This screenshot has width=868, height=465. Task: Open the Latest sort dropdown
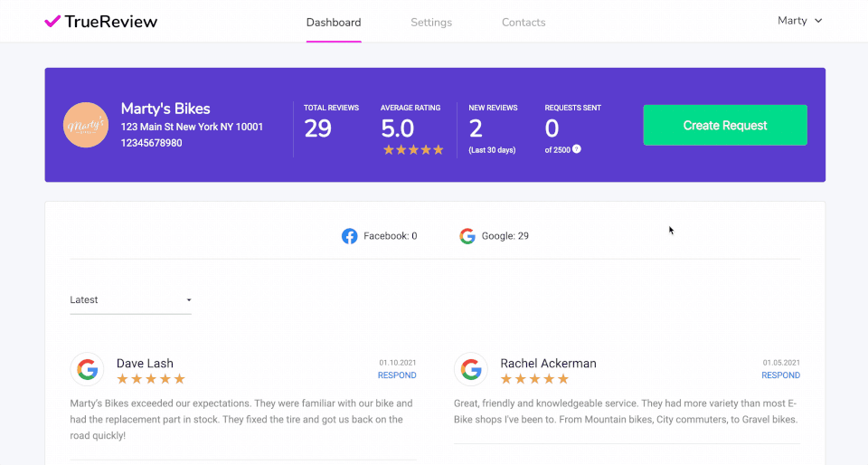point(130,299)
